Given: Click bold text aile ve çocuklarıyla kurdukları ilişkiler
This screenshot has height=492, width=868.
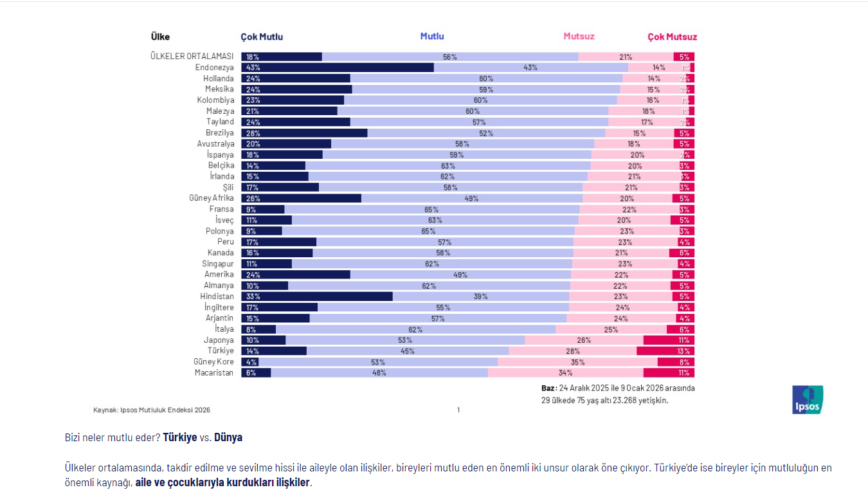Looking at the screenshot, I should click(x=222, y=482).
